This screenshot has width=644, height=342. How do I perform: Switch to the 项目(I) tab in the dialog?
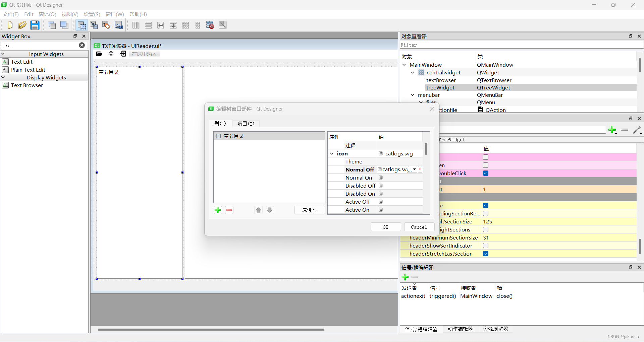[246, 124]
